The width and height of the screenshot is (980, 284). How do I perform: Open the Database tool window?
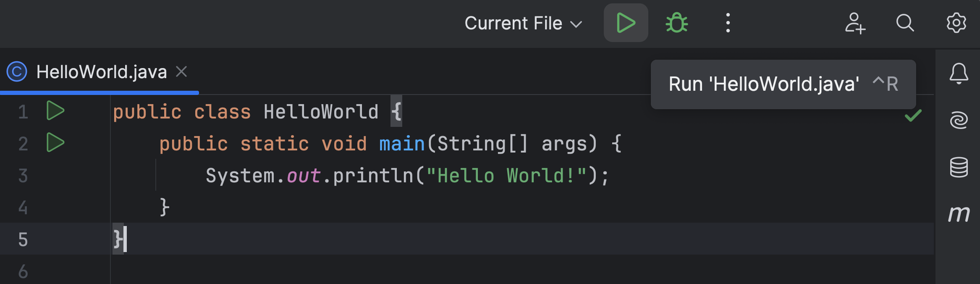[959, 167]
